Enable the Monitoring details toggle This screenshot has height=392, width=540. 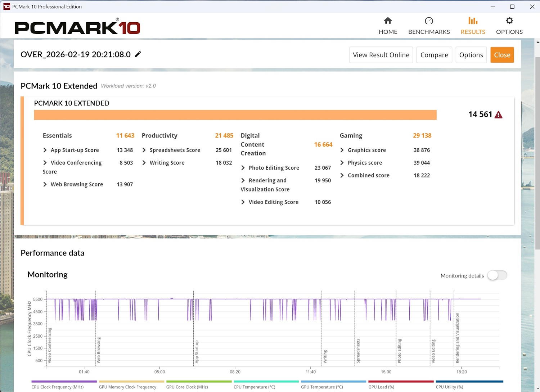[497, 275]
